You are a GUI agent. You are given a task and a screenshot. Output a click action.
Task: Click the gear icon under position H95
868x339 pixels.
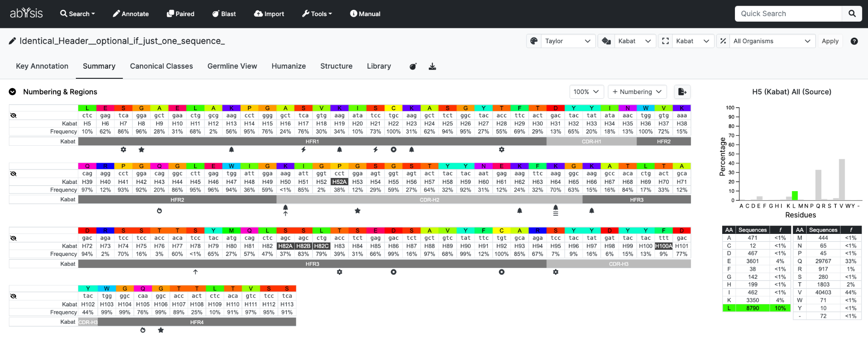tap(556, 272)
